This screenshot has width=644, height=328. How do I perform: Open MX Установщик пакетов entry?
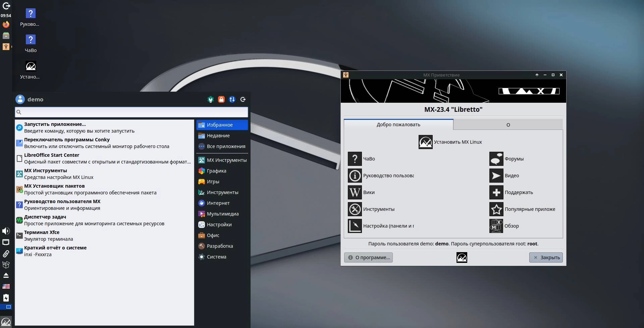coord(104,189)
